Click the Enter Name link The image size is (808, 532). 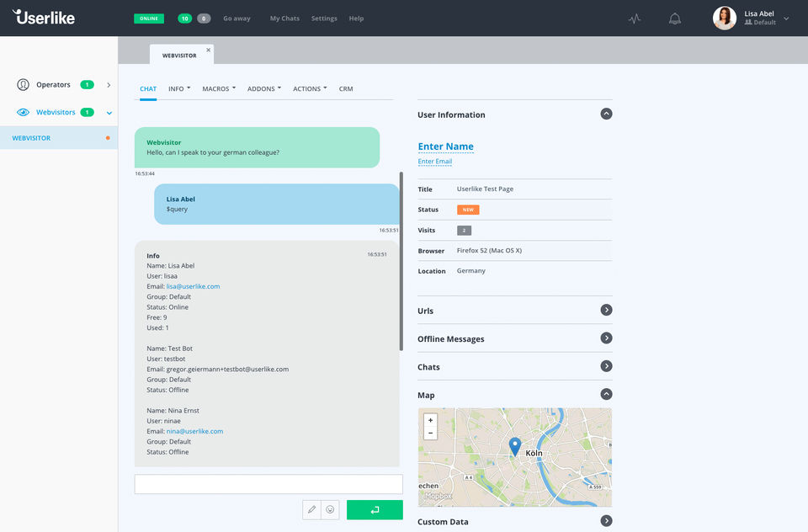pos(446,146)
